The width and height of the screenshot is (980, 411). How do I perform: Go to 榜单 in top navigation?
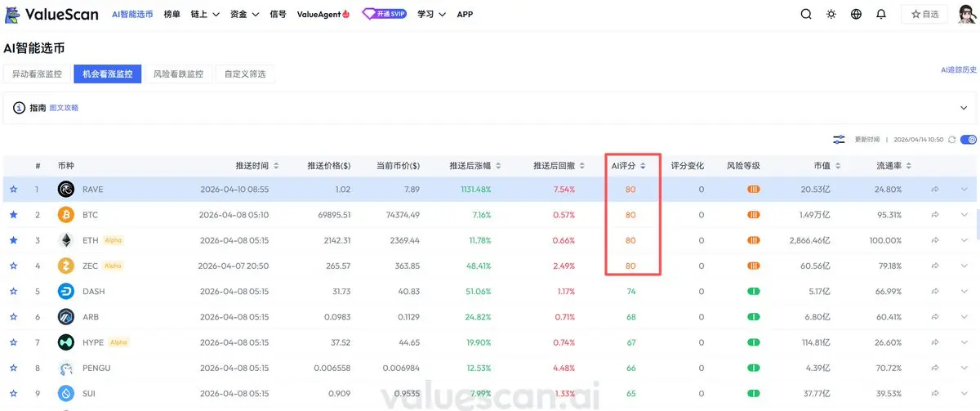171,14
